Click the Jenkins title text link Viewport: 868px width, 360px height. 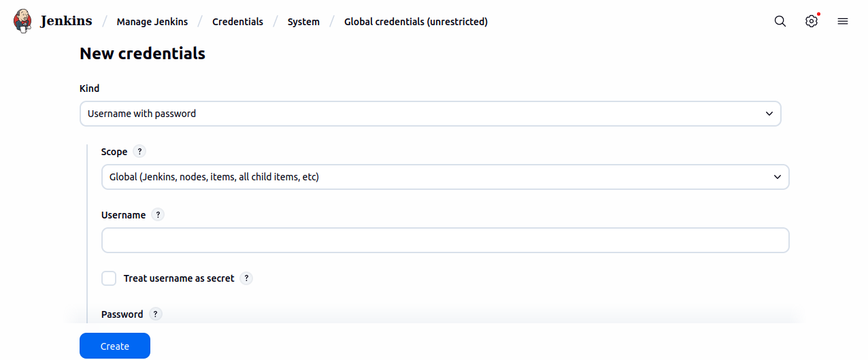66,21
